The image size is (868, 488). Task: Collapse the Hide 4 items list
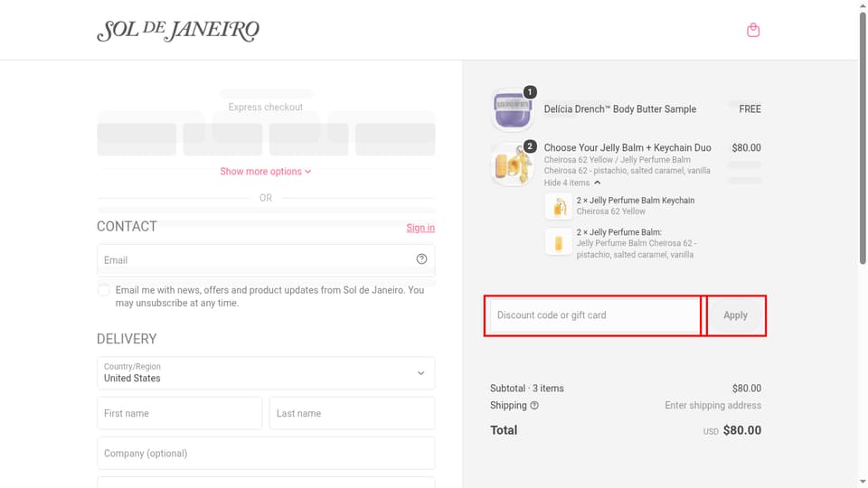pyautogui.click(x=571, y=183)
